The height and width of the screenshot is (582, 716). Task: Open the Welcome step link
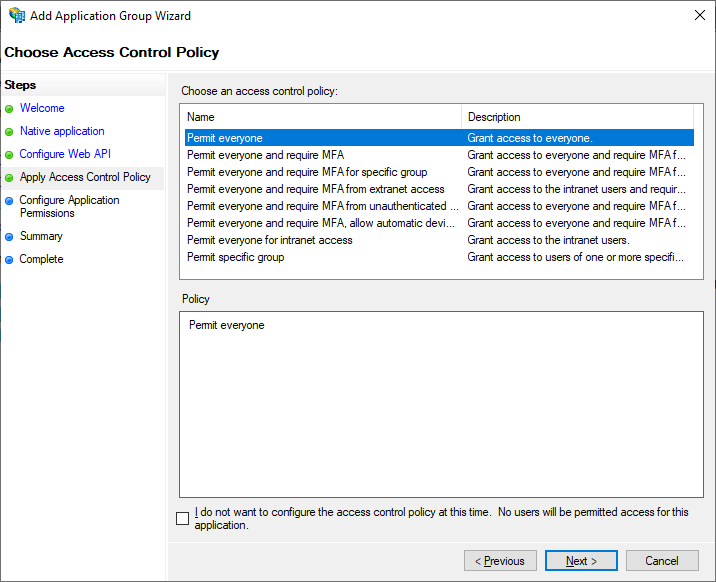[x=42, y=108]
